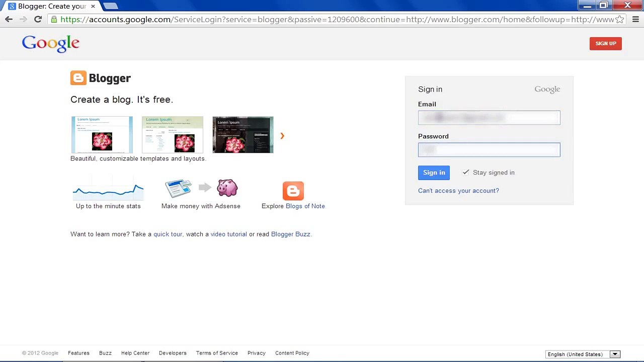
Task: Click the red SIGN UP button
Action: (x=606, y=44)
